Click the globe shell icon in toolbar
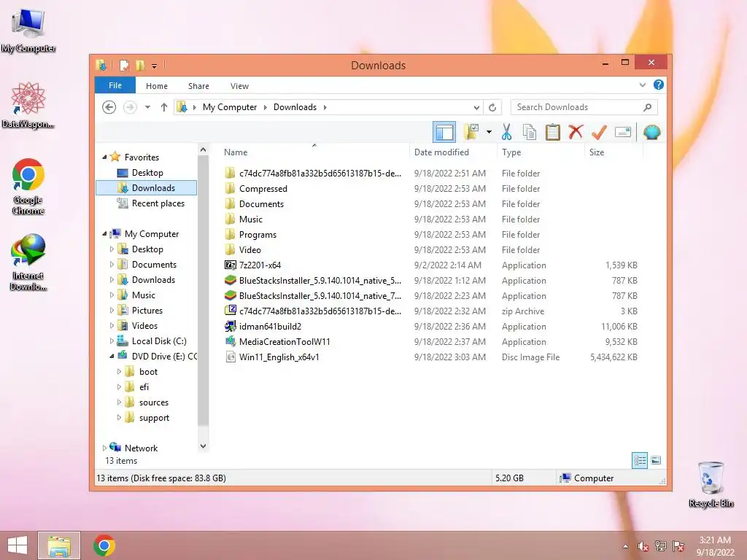This screenshot has height=560, width=747. click(x=651, y=132)
